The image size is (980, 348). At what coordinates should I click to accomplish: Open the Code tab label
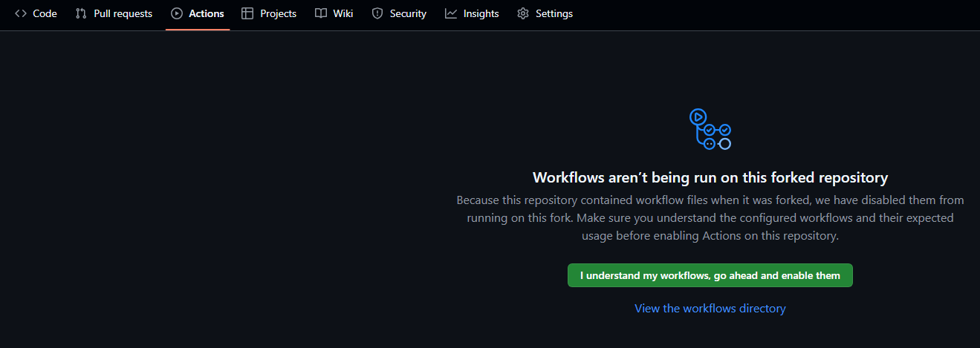click(45, 13)
